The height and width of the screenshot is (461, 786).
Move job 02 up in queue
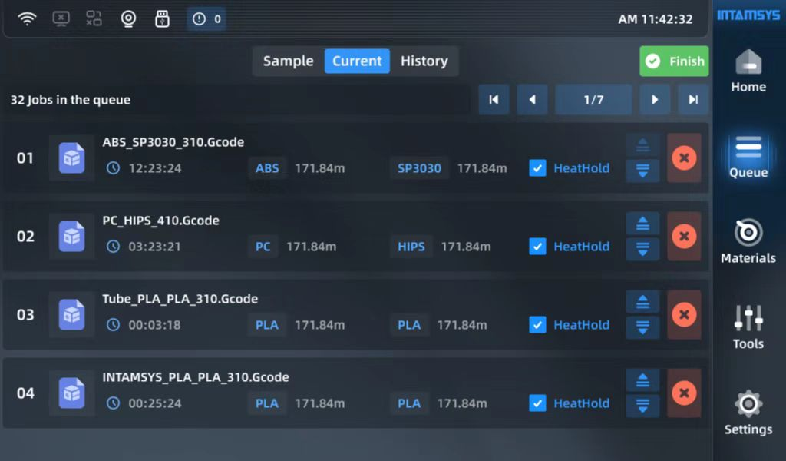(x=643, y=223)
